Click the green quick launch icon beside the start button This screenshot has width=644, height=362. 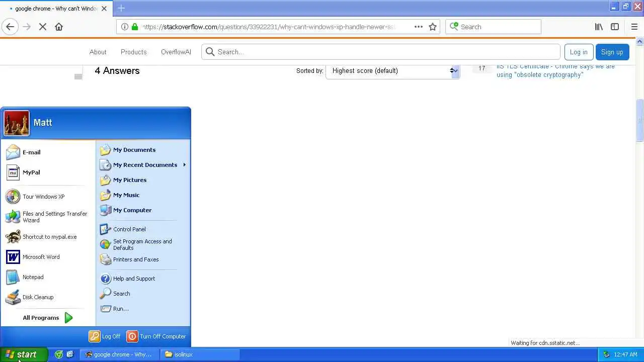click(59, 354)
